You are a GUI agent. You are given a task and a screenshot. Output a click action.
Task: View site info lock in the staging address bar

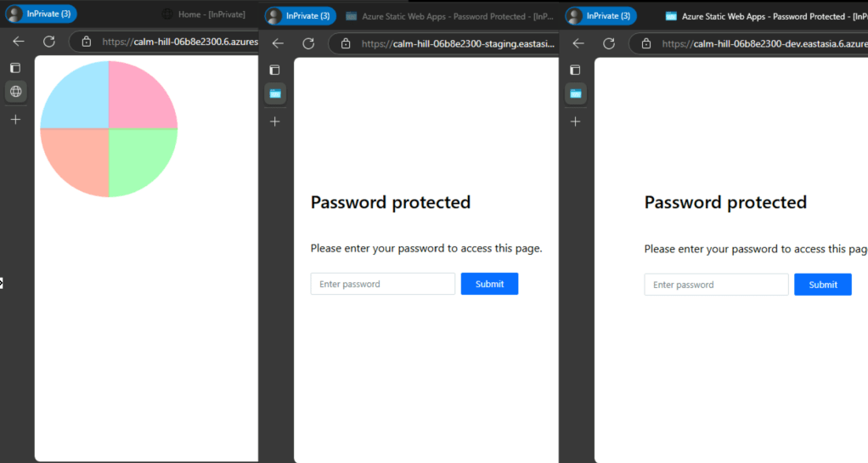tap(346, 44)
